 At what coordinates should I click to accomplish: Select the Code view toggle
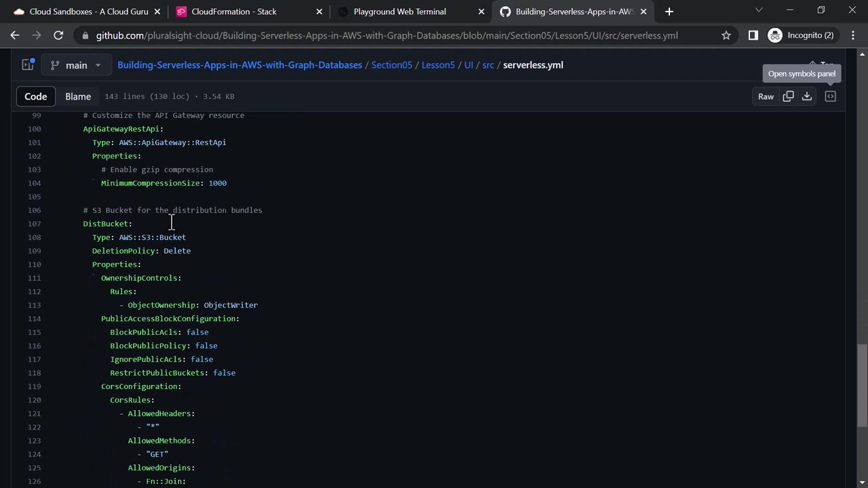pyautogui.click(x=36, y=96)
